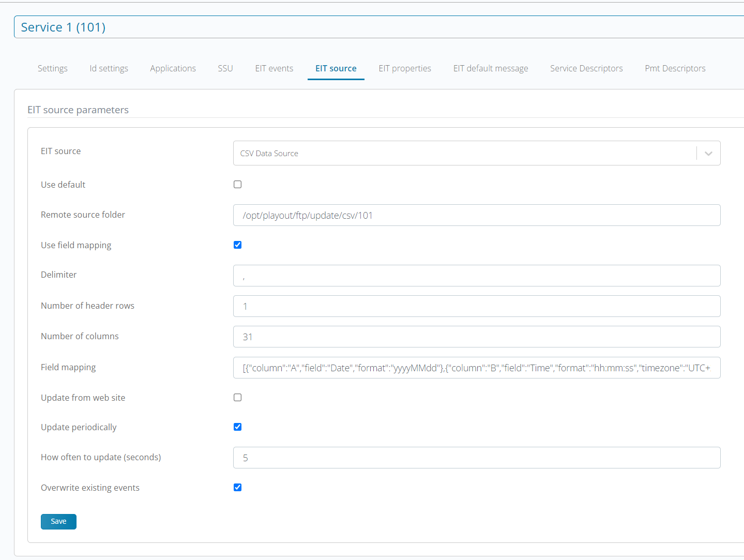This screenshot has width=744, height=560.
Task: Switch to the Settings tab
Action: (x=53, y=68)
